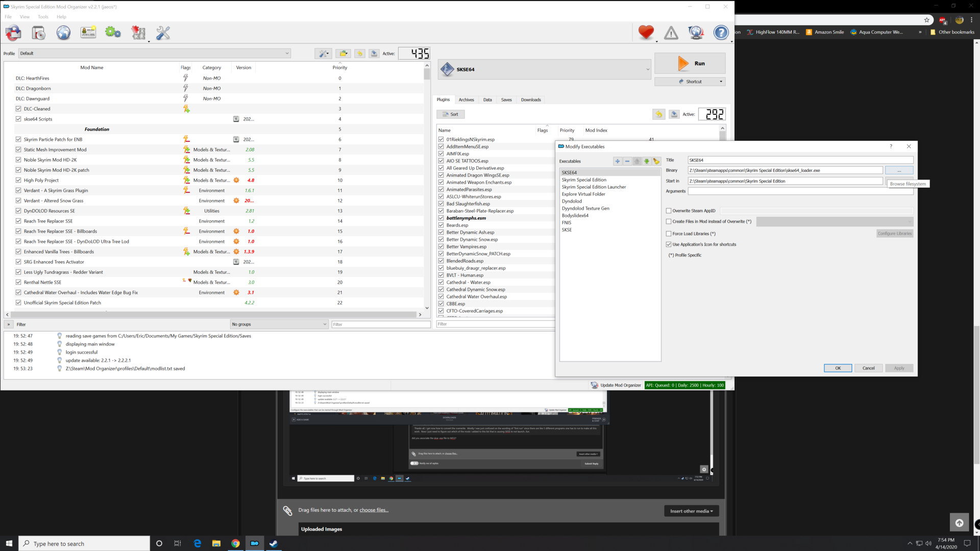
Task: Add a new executable with the plus icon
Action: (x=618, y=161)
